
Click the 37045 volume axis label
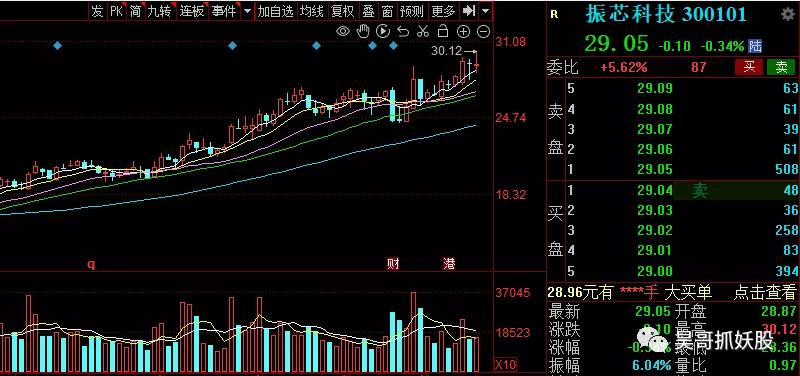click(x=513, y=293)
